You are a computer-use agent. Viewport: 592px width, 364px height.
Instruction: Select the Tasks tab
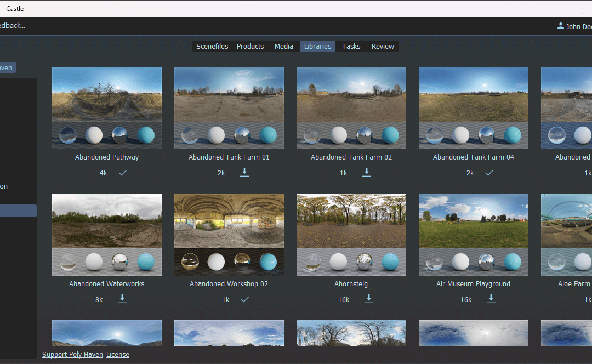coord(351,47)
